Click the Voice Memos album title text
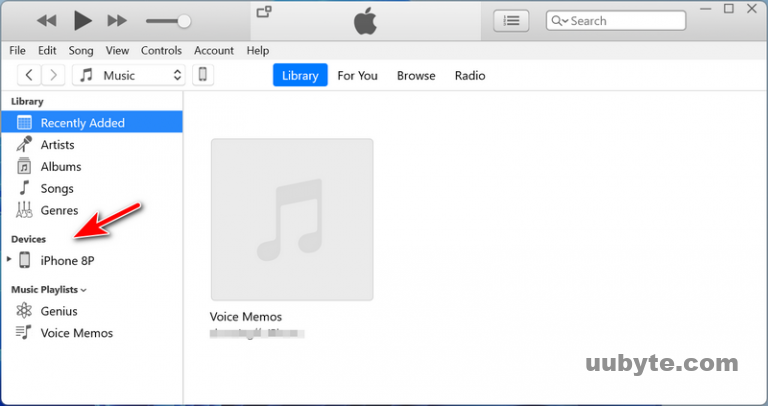 click(246, 316)
